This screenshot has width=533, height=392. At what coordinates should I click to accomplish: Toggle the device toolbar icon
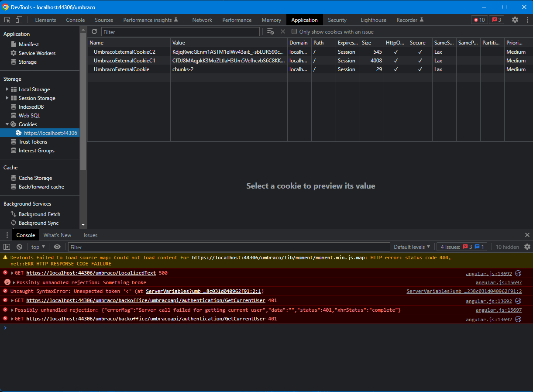pyautogui.click(x=19, y=20)
